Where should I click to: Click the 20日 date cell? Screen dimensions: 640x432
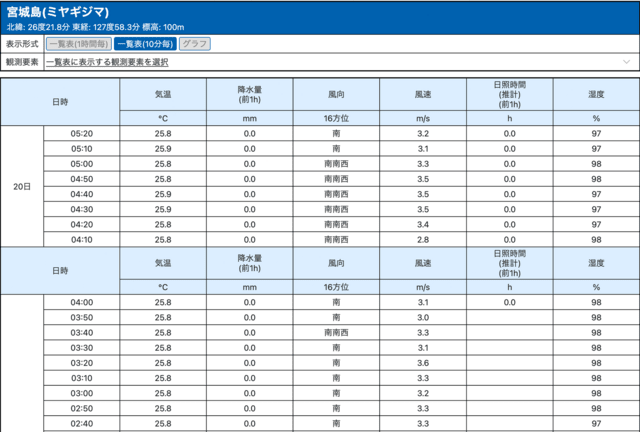(22, 187)
